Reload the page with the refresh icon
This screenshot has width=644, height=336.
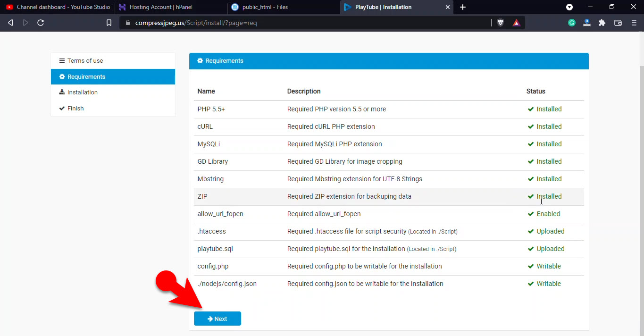[41, 23]
